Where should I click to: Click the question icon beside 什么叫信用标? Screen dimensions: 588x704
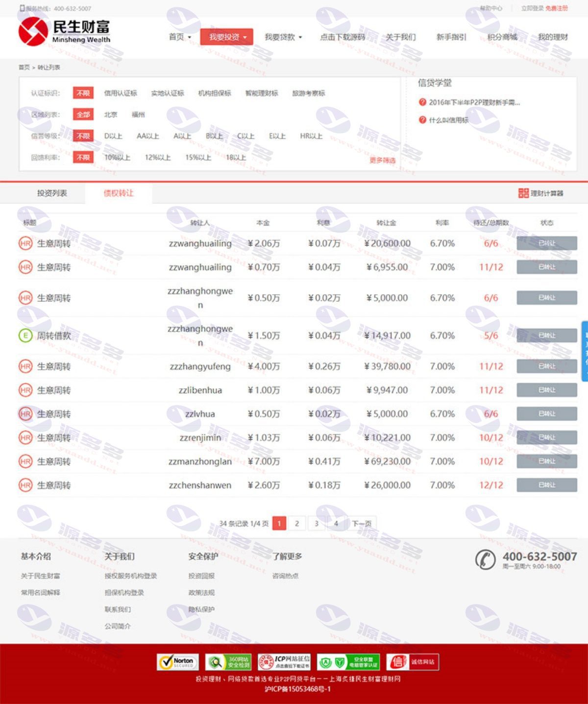[x=422, y=120]
